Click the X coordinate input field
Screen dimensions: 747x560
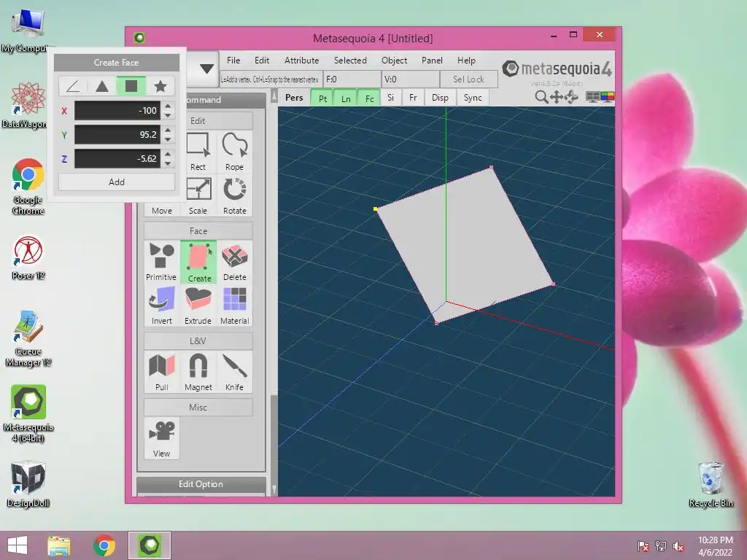point(117,111)
